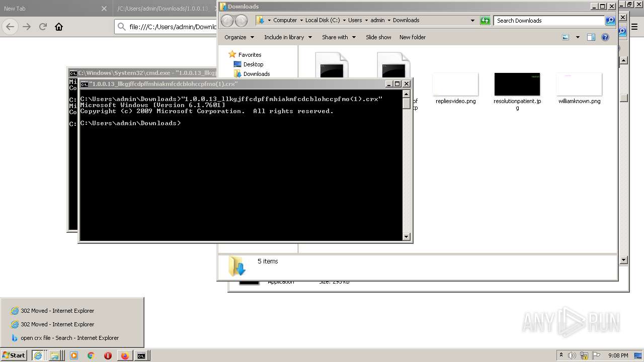The width and height of the screenshot is (644, 362).
Task: Expand the admin breadcrumb arrow
Action: click(388, 21)
